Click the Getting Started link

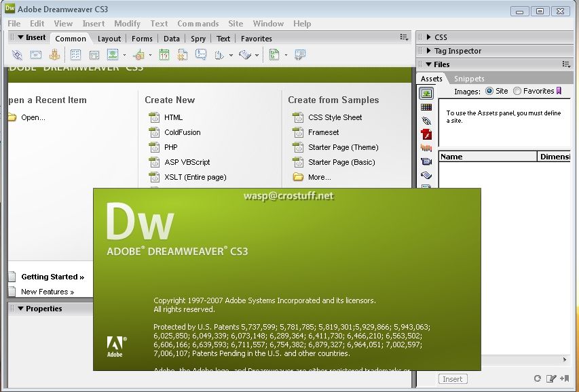coord(52,277)
